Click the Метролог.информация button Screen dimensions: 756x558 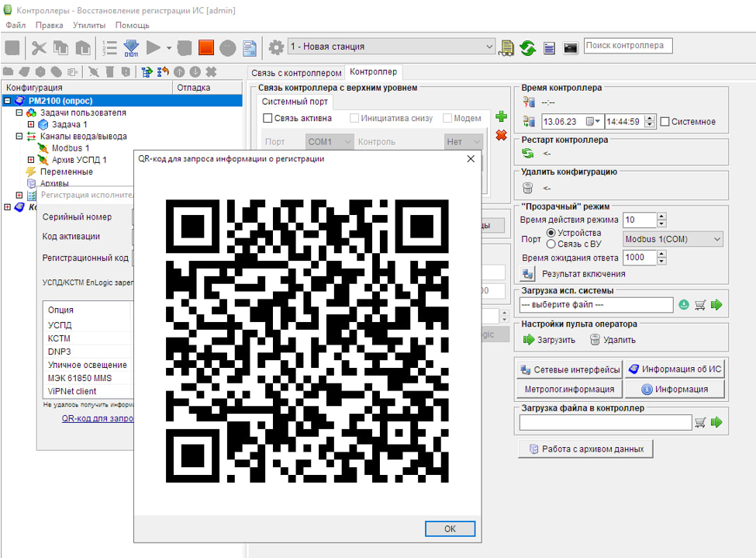coord(570,389)
